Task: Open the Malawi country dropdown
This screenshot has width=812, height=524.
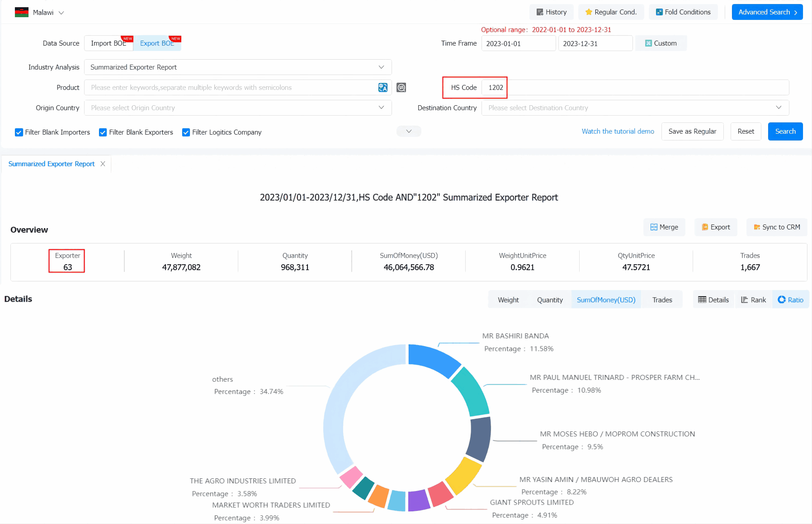Action: coord(40,13)
